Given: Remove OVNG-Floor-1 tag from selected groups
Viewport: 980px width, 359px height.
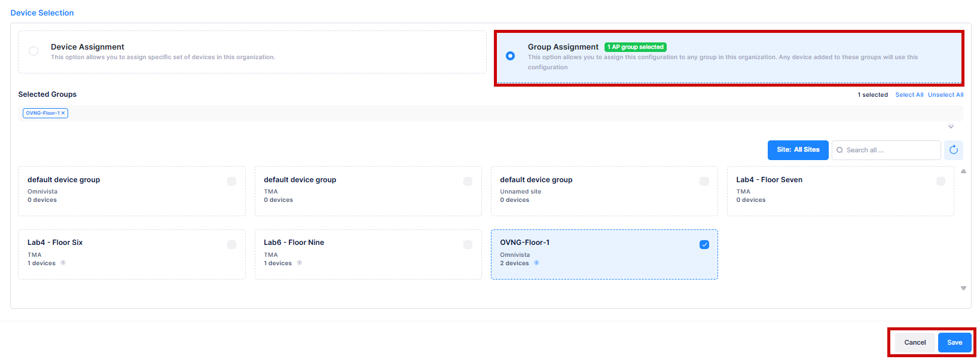Looking at the screenshot, I should [63, 113].
